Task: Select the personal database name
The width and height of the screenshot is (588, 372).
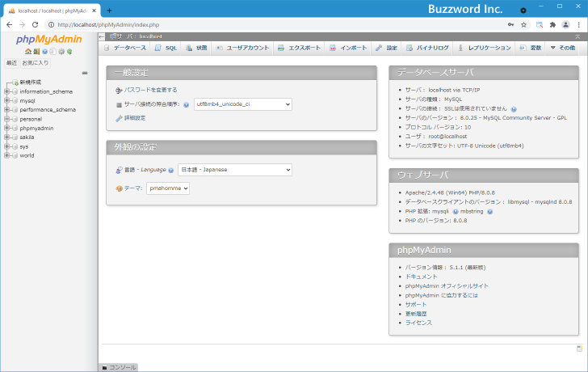Action: pos(31,119)
